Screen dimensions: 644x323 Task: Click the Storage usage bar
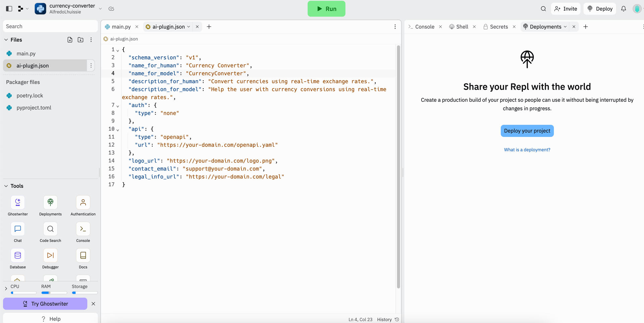coord(85,293)
